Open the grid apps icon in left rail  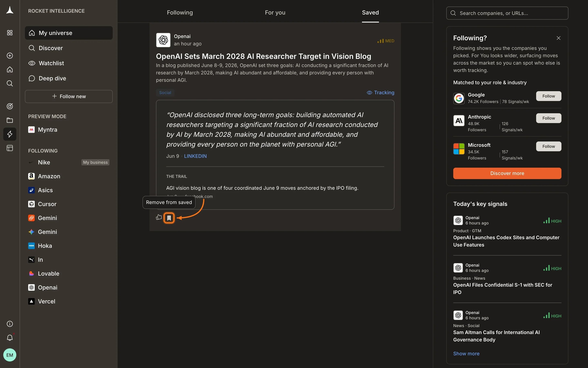(x=10, y=33)
